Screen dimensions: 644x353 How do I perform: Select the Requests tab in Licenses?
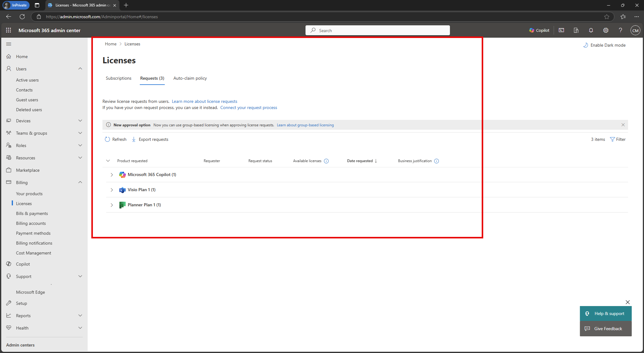coord(152,78)
